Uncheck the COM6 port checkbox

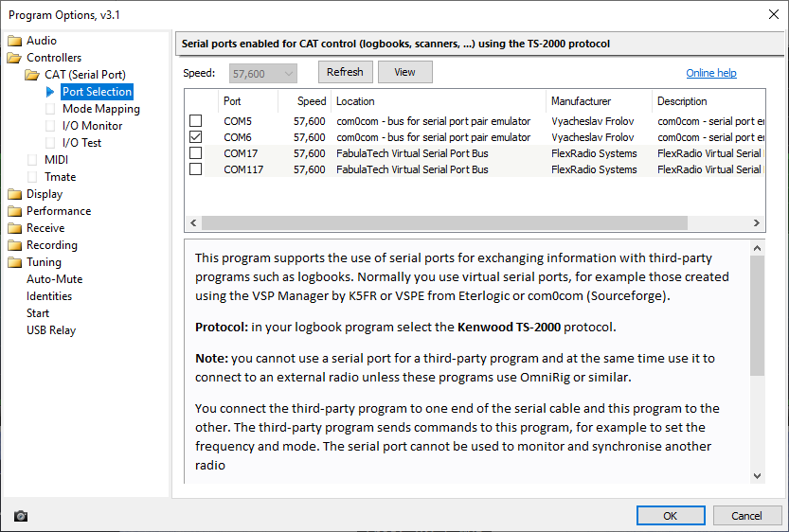[x=196, y=137]
